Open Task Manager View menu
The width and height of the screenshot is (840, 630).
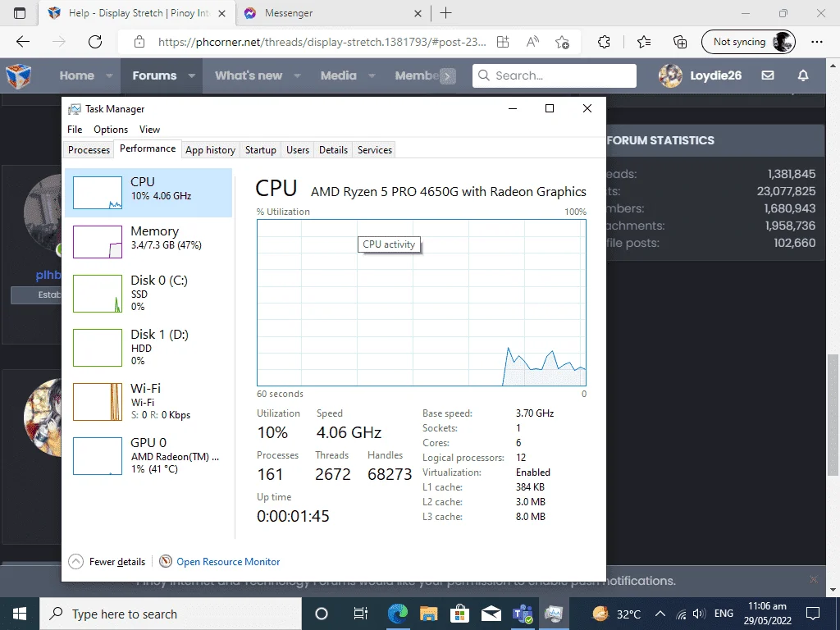pyautogui.click(x=149, y=129)
